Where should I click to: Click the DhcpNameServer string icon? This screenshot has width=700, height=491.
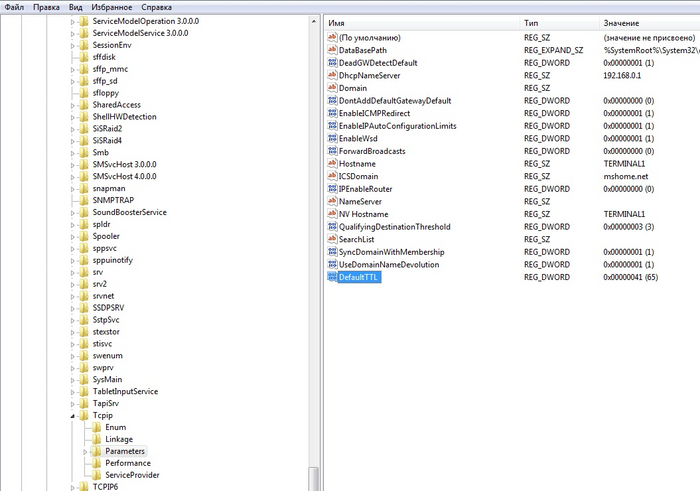(x=332, y=75)
